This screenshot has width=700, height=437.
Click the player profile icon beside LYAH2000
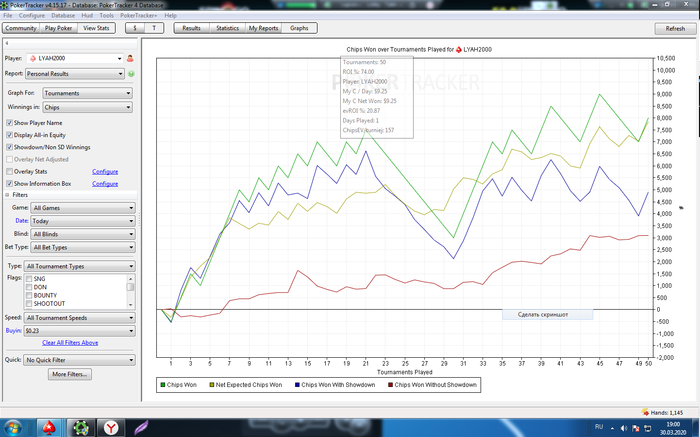[130, 58]
